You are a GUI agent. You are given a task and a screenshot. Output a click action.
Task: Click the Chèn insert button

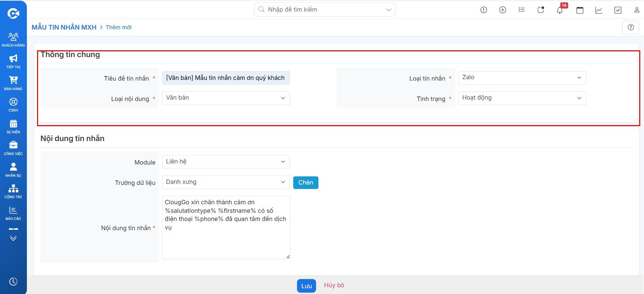[x=306, y=183]
